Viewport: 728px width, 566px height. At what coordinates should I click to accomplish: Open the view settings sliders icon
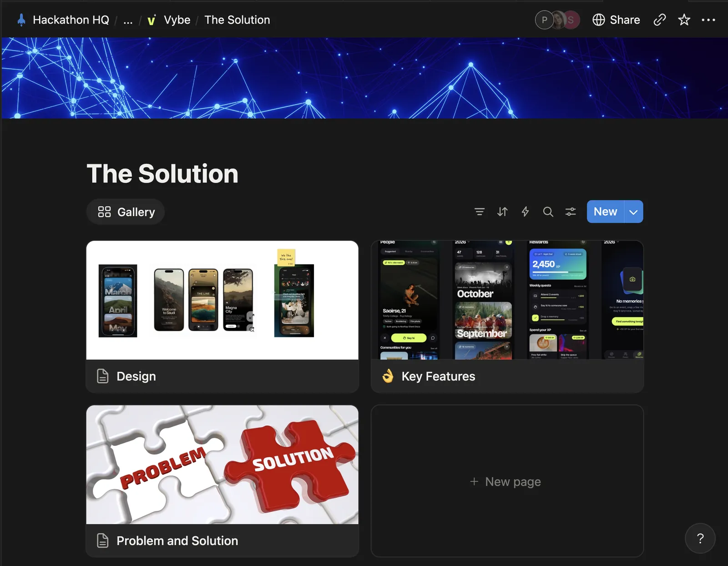571,212
